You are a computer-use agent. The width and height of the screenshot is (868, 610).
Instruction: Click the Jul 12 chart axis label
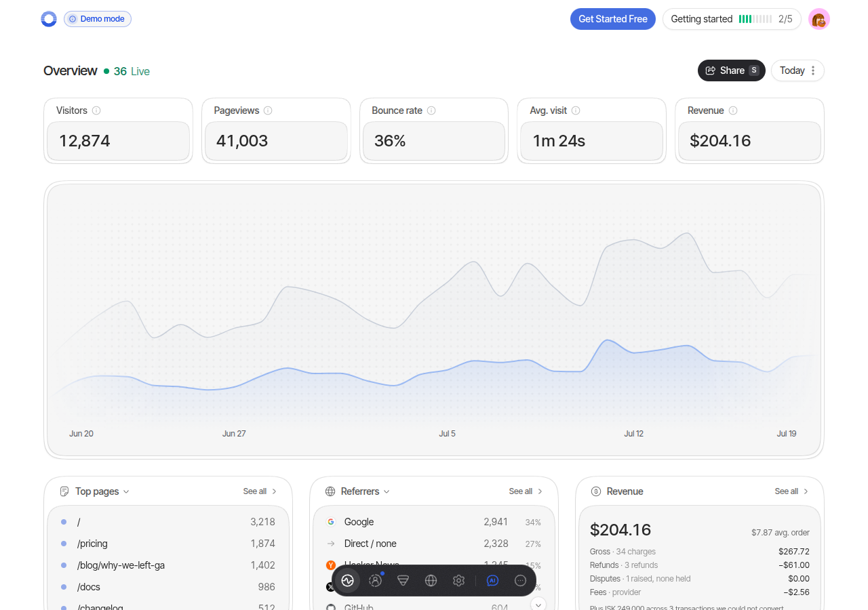pyautogui.click(x=633, y=434)
